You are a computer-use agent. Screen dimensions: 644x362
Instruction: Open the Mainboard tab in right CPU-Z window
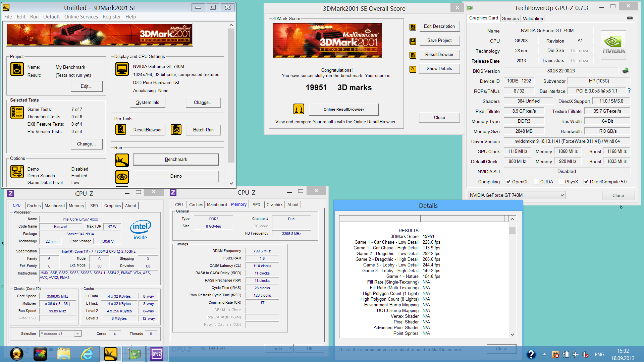(217, 204)
